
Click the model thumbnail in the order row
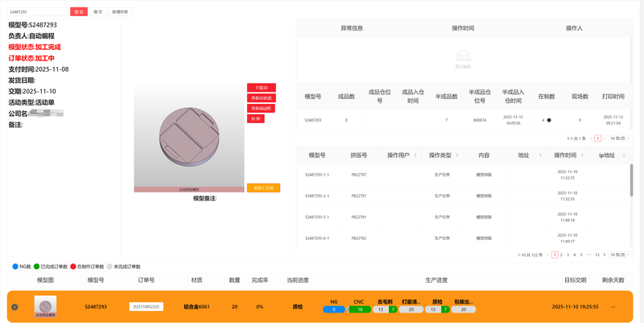[x=45, y=306]
